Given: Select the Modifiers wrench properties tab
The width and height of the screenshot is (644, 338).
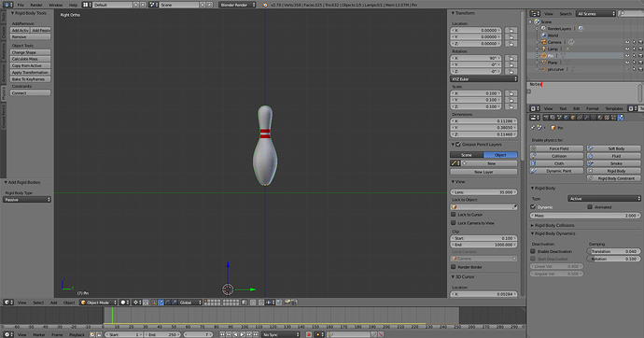Looking at the screenshot, I should 586,118.
